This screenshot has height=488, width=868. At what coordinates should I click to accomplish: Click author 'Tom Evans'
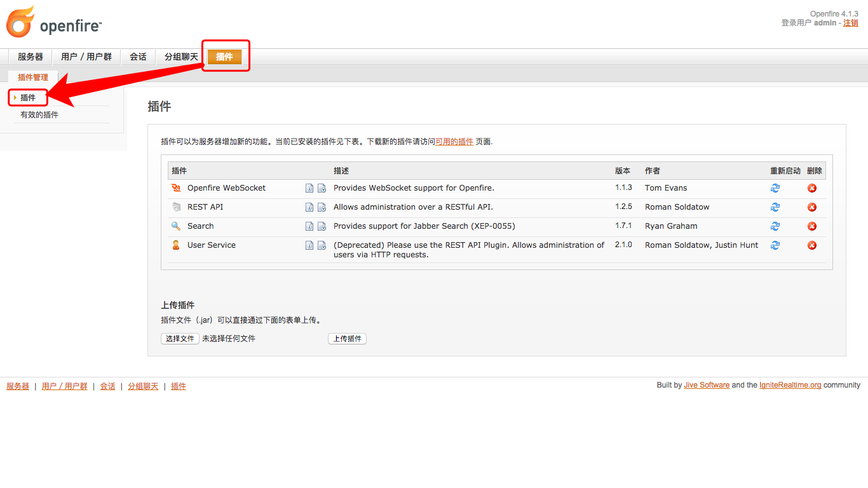click(x=666, y=188)
